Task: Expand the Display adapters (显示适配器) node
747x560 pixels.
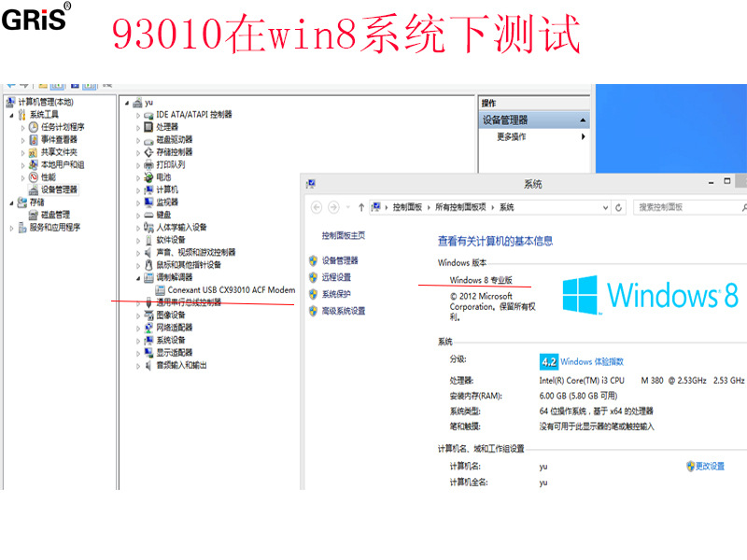Action: pos(138,354)
